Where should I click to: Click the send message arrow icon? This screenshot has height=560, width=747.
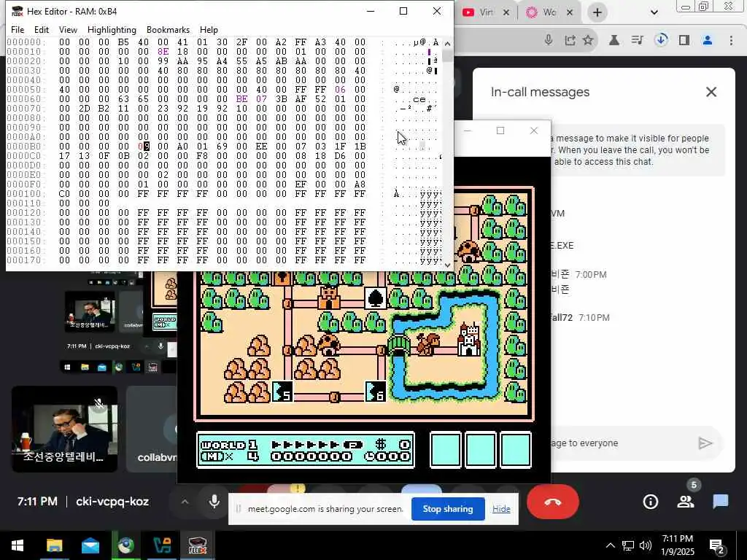point(705,443)
